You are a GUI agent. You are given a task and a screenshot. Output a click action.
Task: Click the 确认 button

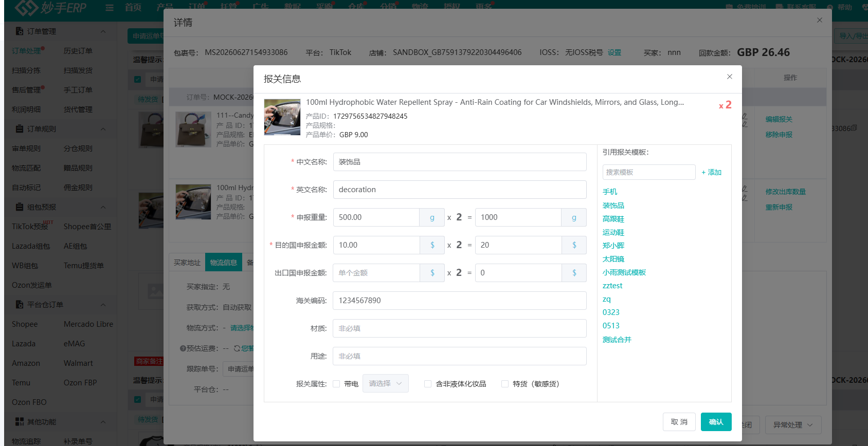click(x=716, y=422)
